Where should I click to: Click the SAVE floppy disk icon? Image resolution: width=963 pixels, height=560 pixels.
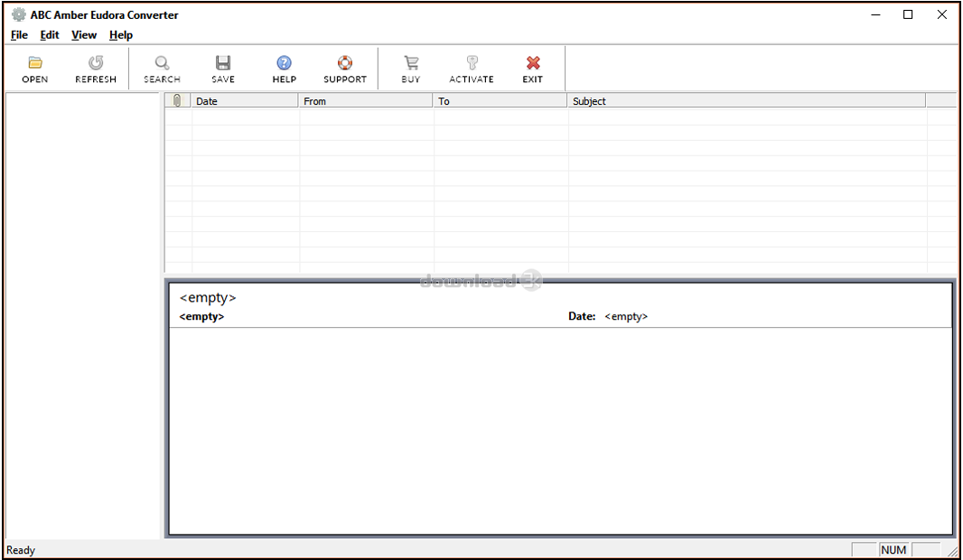(223, 70)
